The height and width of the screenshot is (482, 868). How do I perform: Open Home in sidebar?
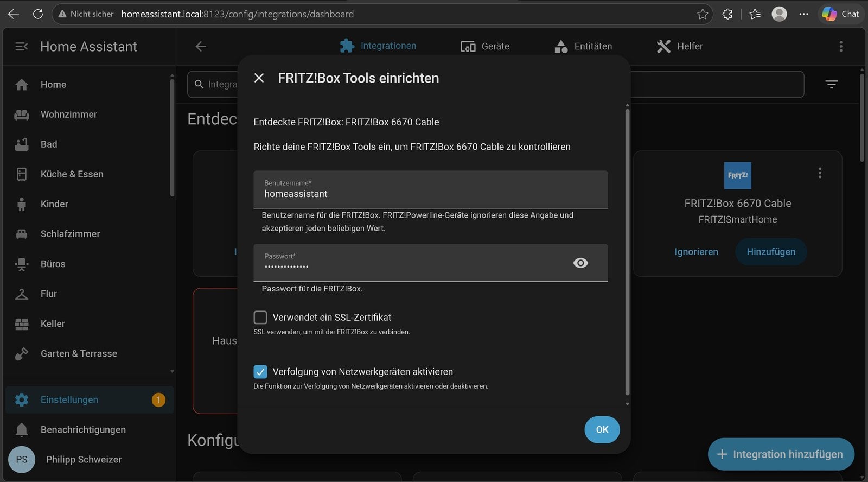[90, 85]
